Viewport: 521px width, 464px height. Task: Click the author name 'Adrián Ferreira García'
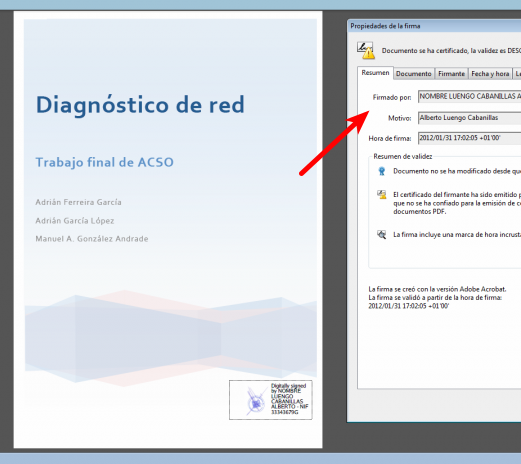click(x=79, y=202)
